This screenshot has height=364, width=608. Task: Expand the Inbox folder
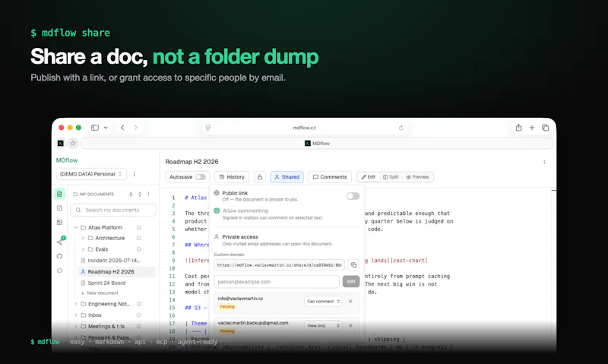pyautogui.click(x=76, y=315)
